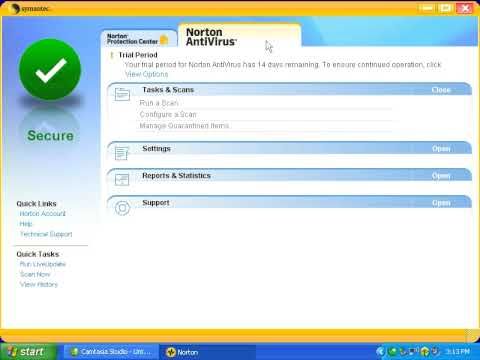Open the Norton Account quick link

pyautogui.click(x=43, y=213)
